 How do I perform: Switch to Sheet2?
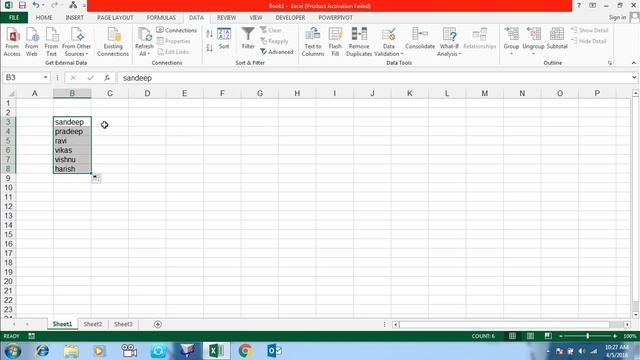[93, 324]
